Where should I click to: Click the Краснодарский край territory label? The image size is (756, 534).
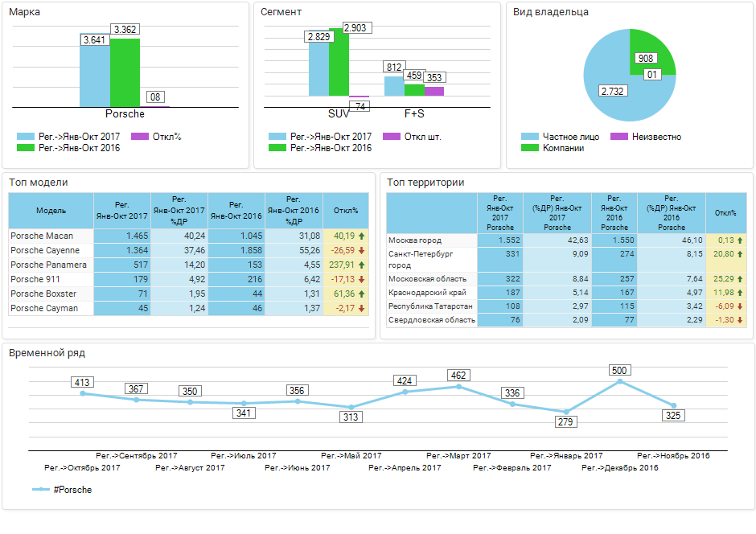pyautogui.click(x=427, y=293)
